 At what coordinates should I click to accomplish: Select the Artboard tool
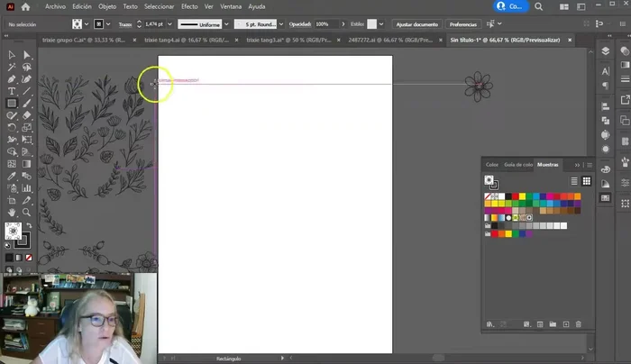click(12, 200)
